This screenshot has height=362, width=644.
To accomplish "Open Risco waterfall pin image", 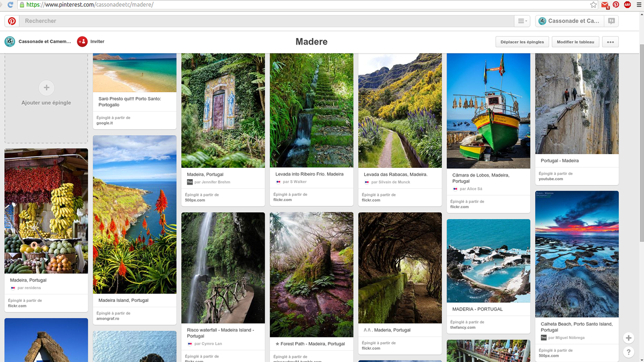I will pyautogui.click(x=223, y=268).
